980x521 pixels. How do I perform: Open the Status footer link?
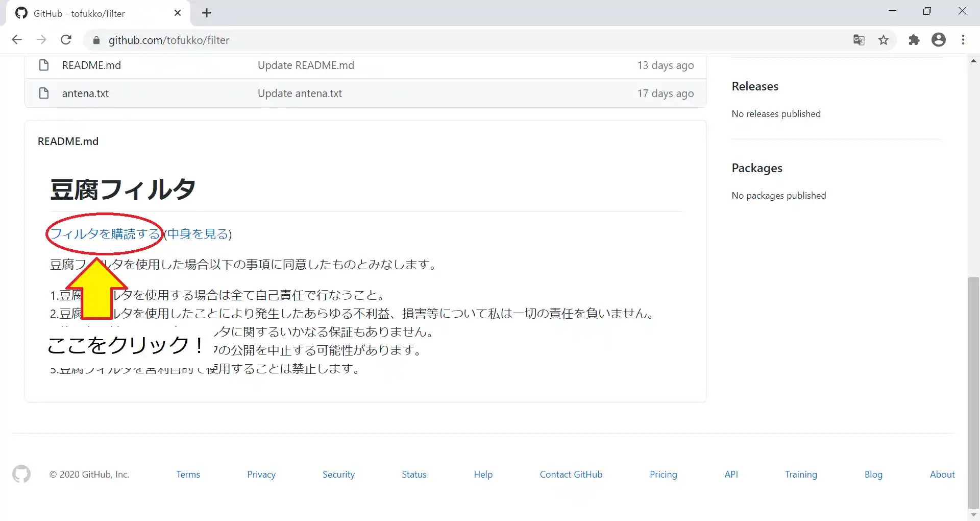tap(414, 475)
